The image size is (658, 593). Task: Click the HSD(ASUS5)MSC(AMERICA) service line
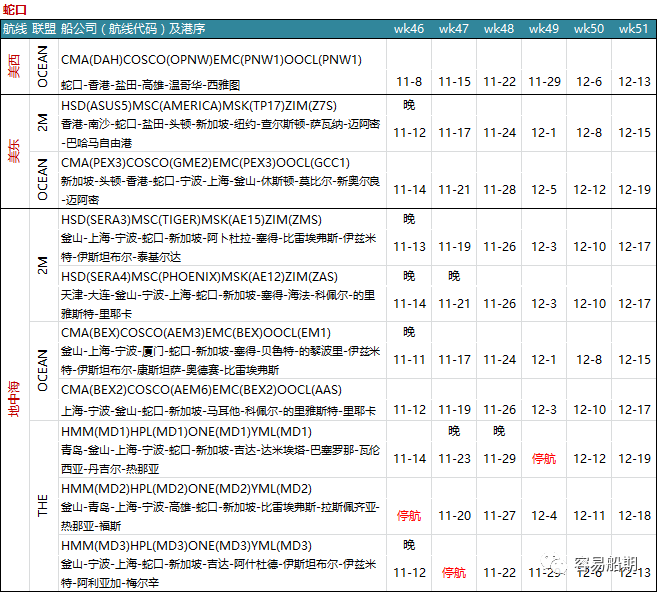tap(198, 106)
